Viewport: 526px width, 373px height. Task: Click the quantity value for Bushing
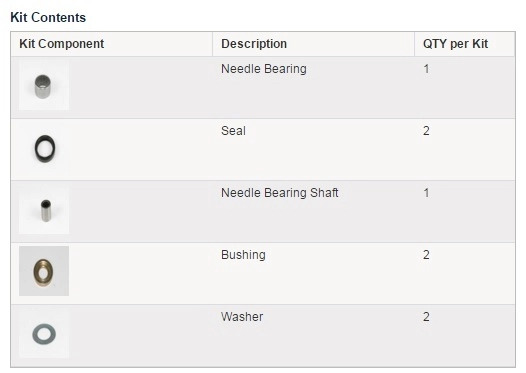[x=426, y=255]
